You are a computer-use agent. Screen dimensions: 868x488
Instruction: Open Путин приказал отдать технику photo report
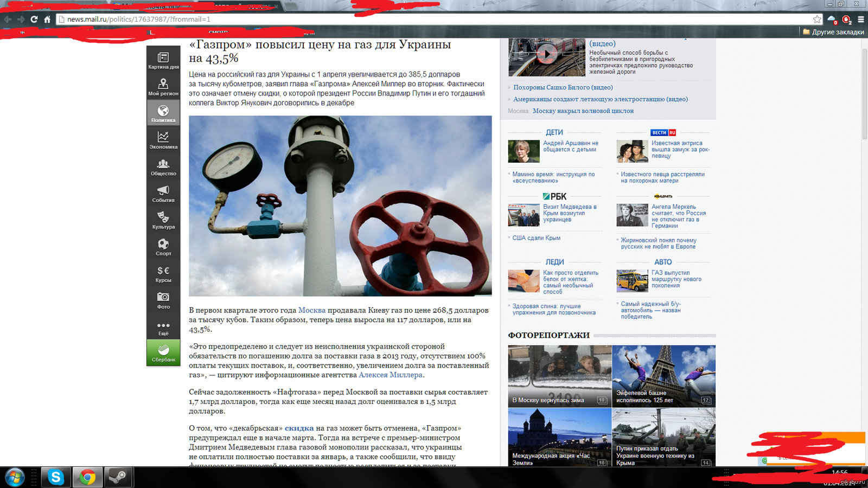click(664, 437)
